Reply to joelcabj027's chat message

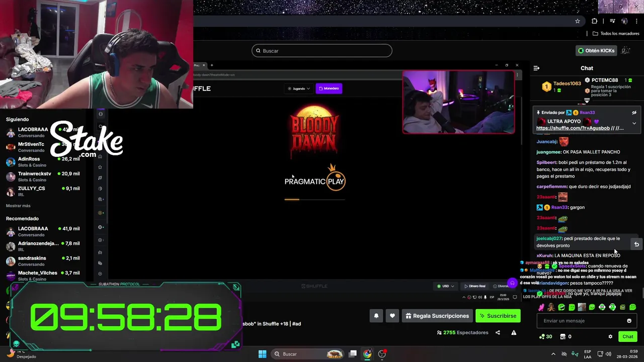click(x=636, y=244)
